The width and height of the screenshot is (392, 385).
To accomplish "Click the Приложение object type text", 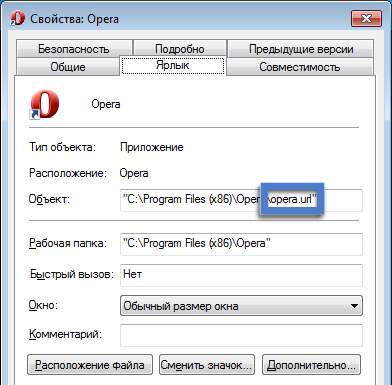I will coord(152,147).
